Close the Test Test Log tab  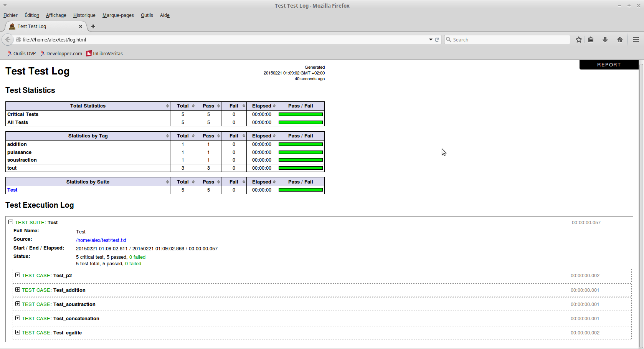pos(81,26)
